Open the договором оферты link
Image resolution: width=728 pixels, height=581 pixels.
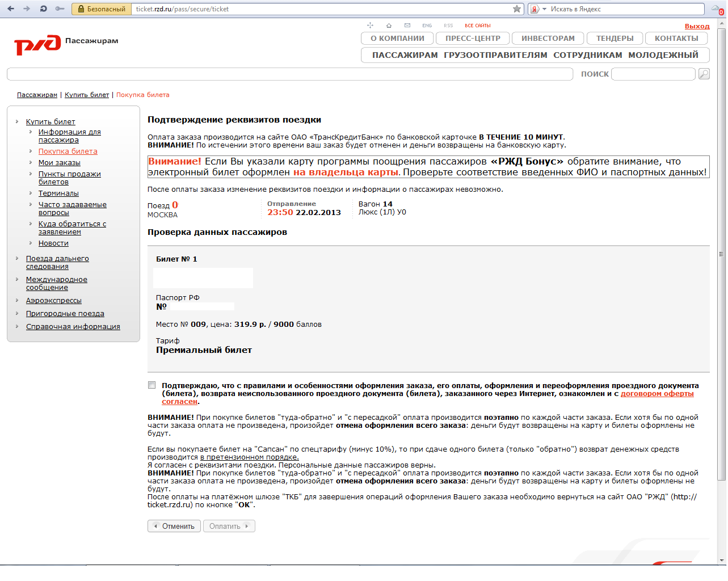click(657, 394)
